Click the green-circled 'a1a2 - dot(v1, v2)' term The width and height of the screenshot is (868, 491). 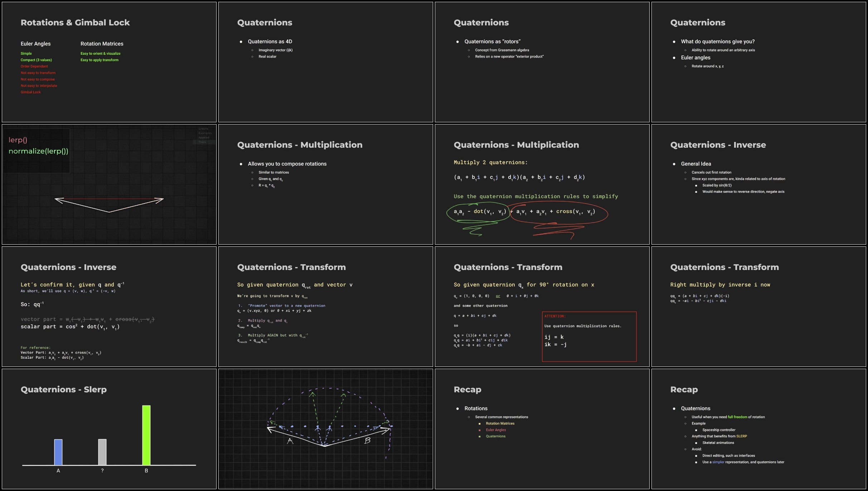click(x=480, y=212)
